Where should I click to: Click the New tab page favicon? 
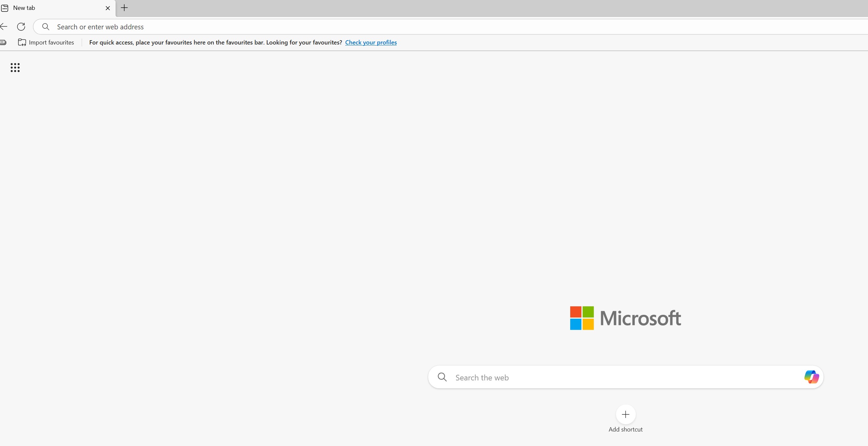[5, 8]
